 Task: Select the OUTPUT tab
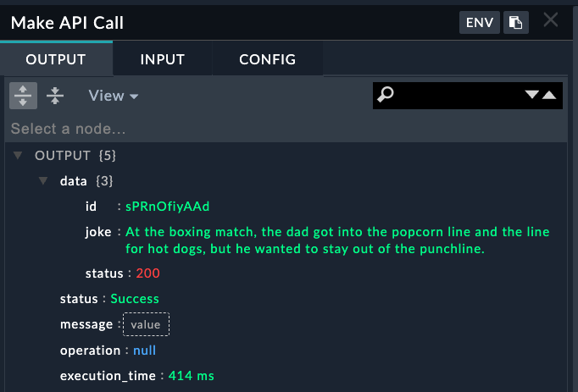(x=56, y=59)
